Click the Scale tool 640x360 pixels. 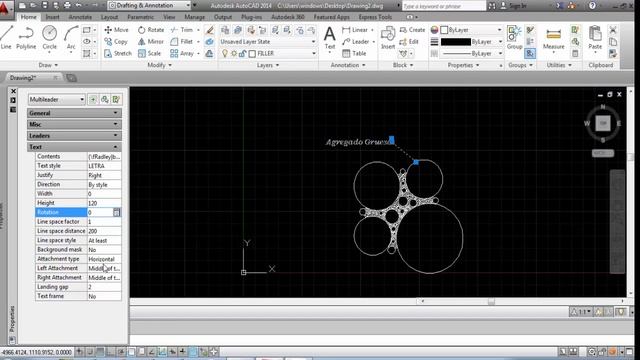point(149,53)
